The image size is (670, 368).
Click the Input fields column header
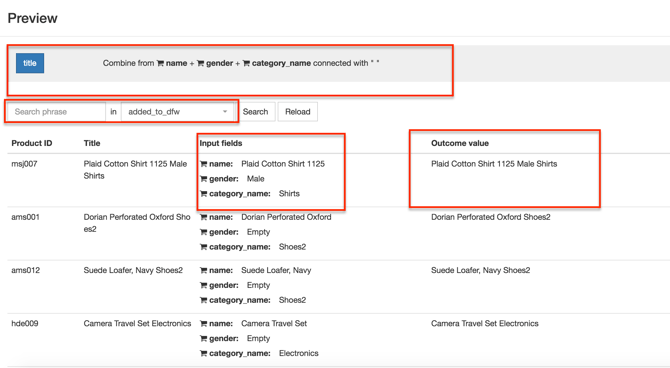[221, 143]
